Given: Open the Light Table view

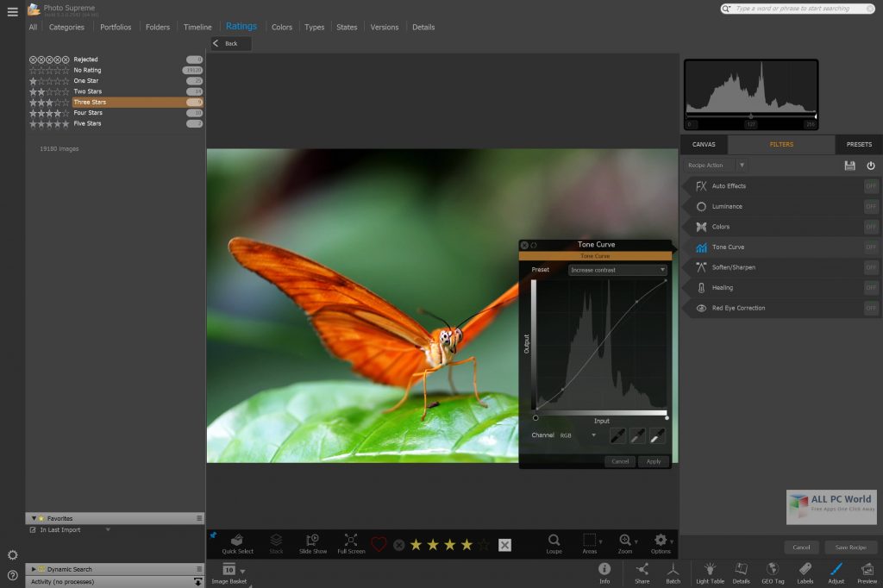Looking at the screenshot, I should [x=710, y=571].
